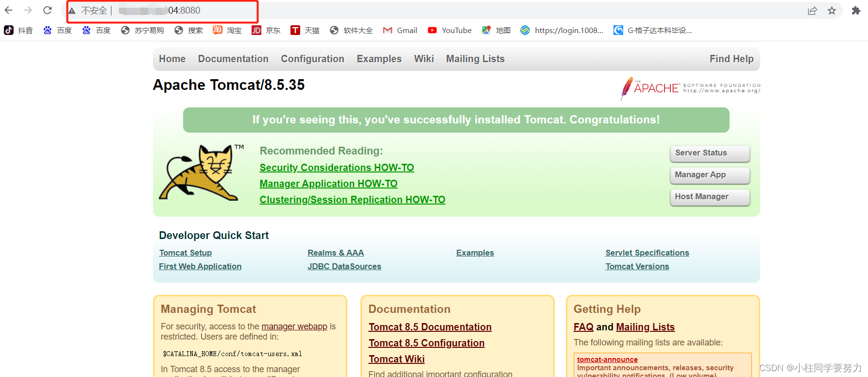Open the Examples nav item in top bar
This screenshot has height=377, width=868.
coord(379,59)
